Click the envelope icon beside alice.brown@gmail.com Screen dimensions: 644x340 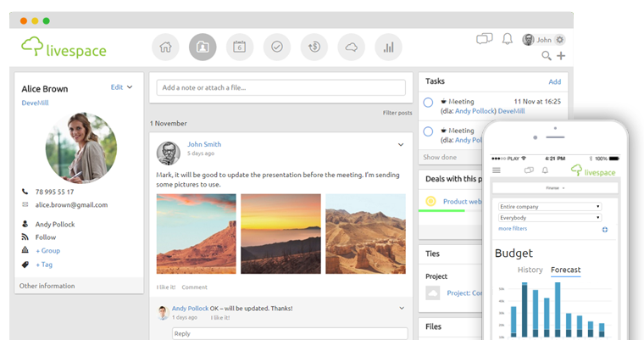tap(25, 204)
